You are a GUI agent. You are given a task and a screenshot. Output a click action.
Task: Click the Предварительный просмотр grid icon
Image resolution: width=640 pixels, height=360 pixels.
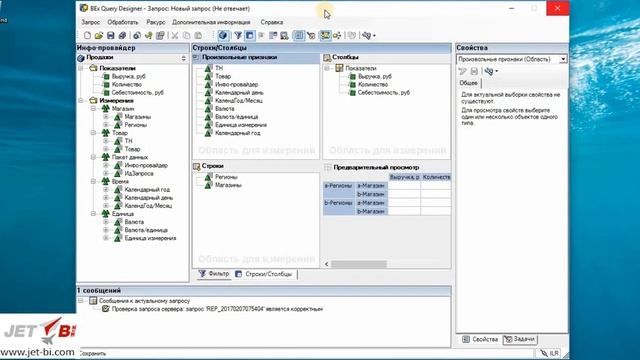327,167
